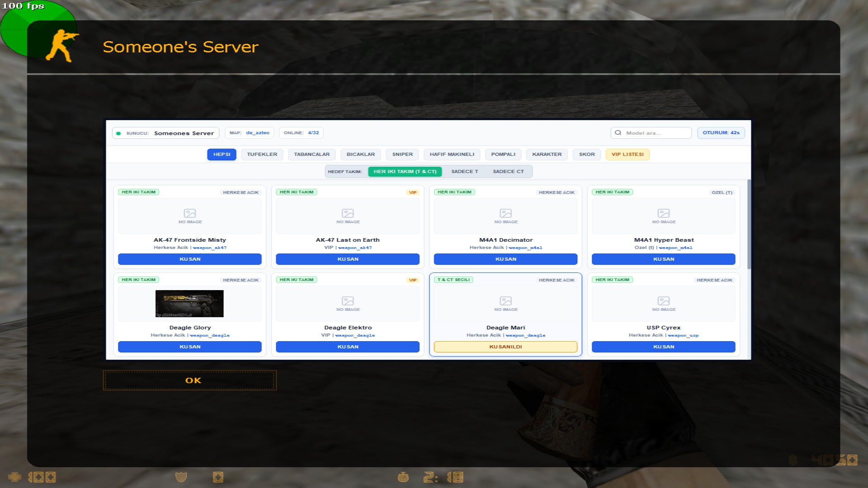Click the Counter-Strike soldier logo icon
The height and width of the screenshot is (488, 868).
pyautogui.click(x=62, y=45)
